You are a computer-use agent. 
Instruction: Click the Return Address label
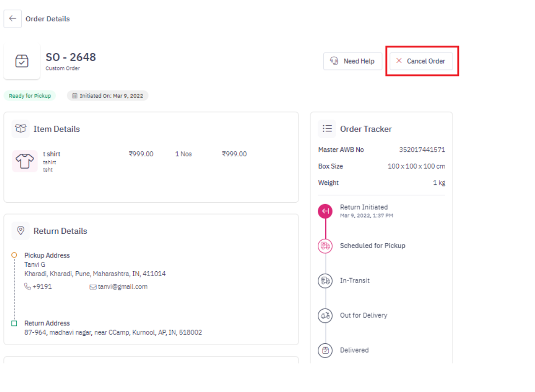pyautogui.click(x=47, y=323)
